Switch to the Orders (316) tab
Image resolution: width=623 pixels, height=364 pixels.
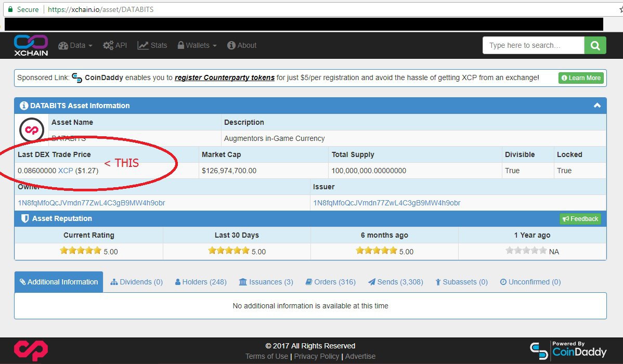[x=331, y=282]
